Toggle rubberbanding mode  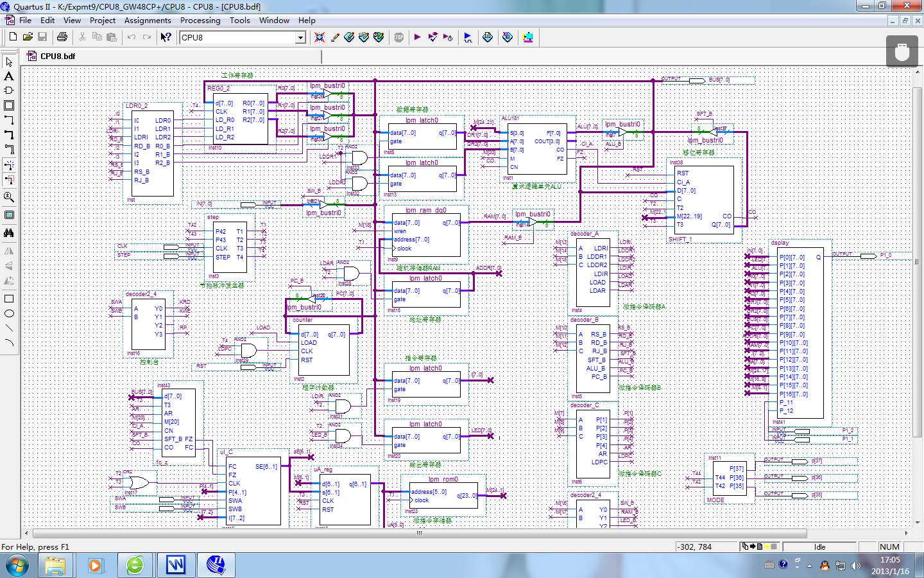click(9, 165)
